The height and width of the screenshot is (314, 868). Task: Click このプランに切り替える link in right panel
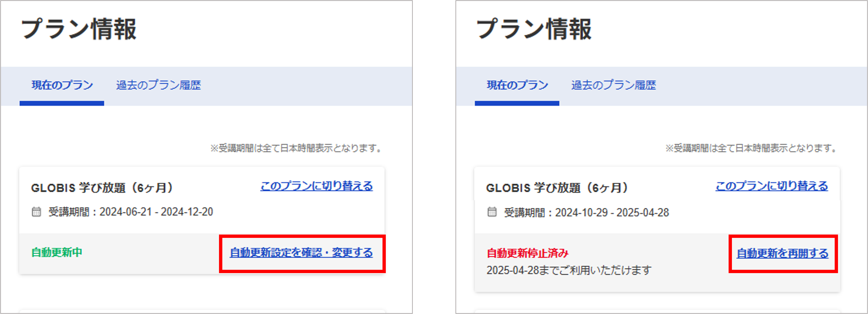[772, 186]
